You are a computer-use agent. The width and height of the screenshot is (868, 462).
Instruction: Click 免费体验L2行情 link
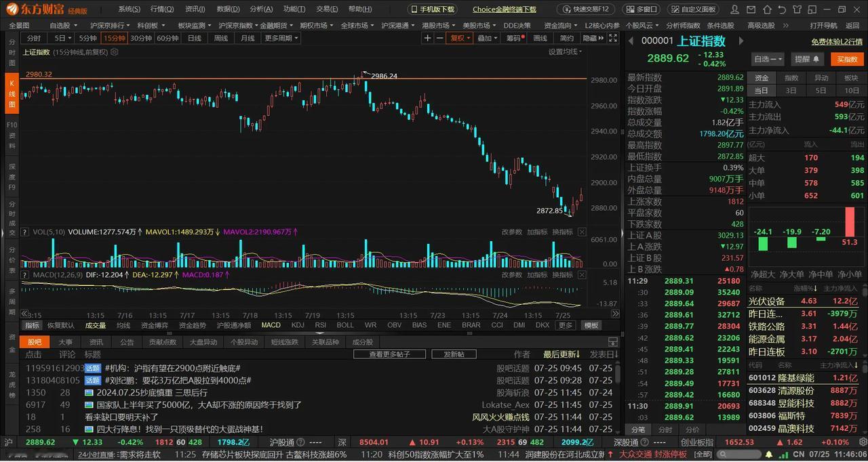[x=837, y=41]
